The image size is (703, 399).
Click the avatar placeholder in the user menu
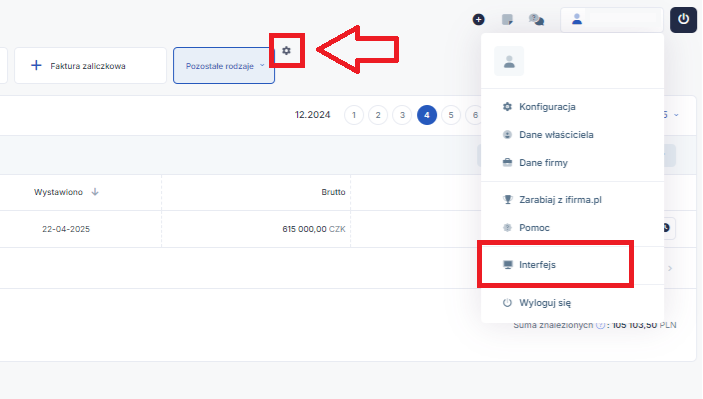pyautogui.click(x=509, y=61)
